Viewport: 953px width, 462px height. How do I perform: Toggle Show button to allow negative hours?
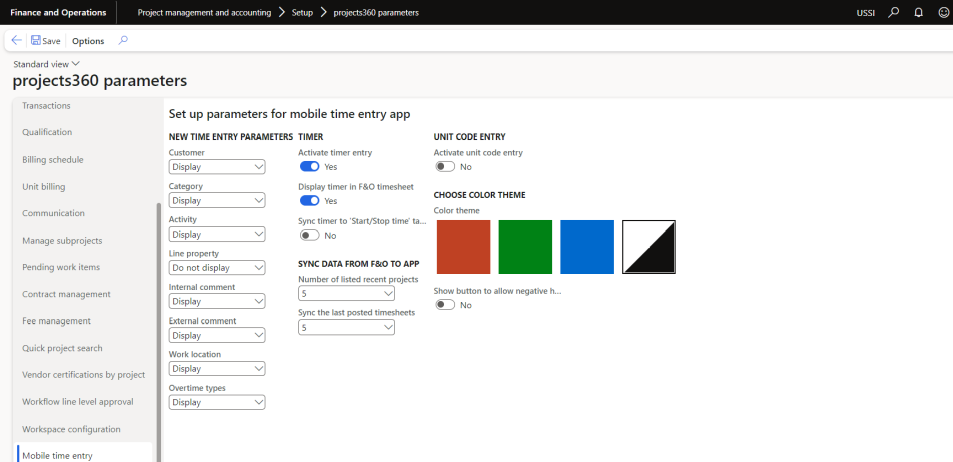coord(444,305)
